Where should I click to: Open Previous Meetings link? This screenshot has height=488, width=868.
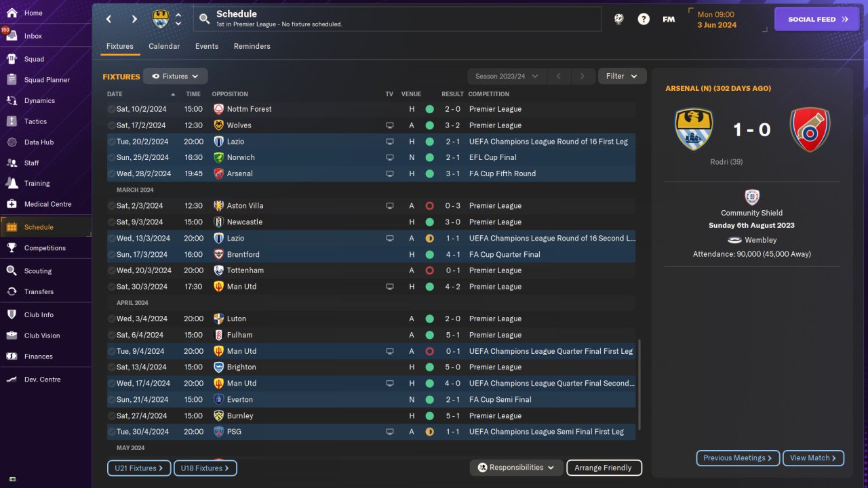pyautogui.click(x=738, y=458)
